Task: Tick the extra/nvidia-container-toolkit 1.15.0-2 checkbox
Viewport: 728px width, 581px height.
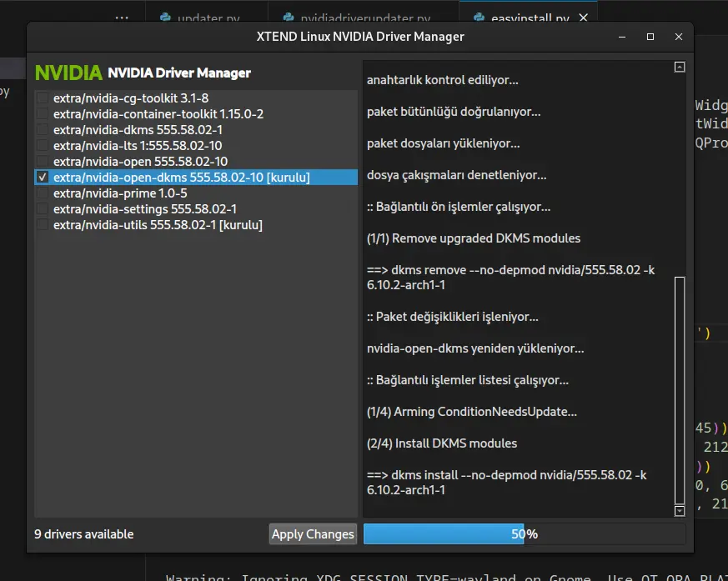Action: (43, 113)
